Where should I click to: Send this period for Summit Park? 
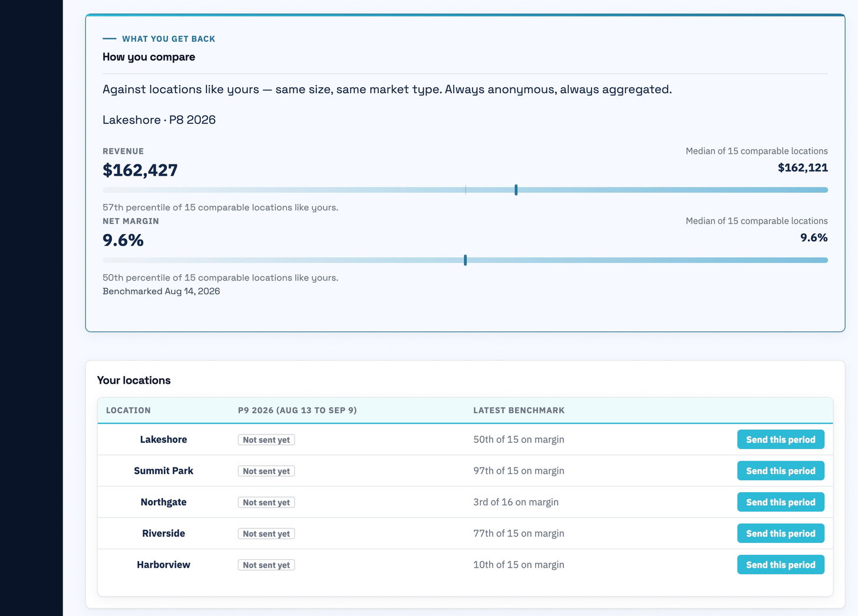pos(781,470)
